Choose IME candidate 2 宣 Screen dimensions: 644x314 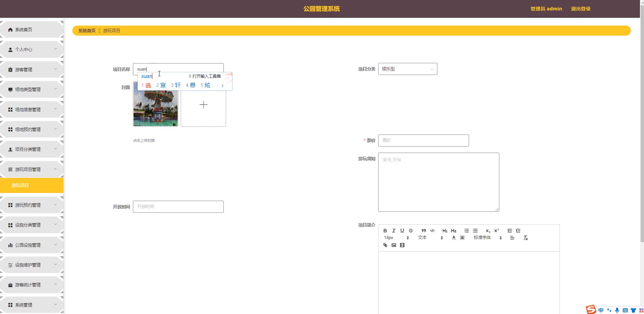click(x=161, y=85)
